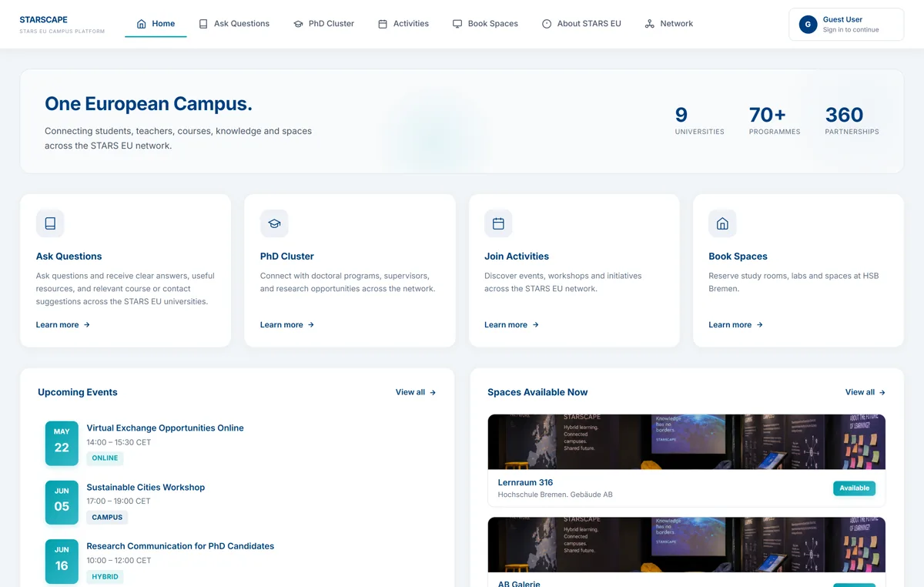The image size is (924, 587).
Task: Click the PhD Cluster card heading
Action: pyautogui.click(x=287, y=257)
